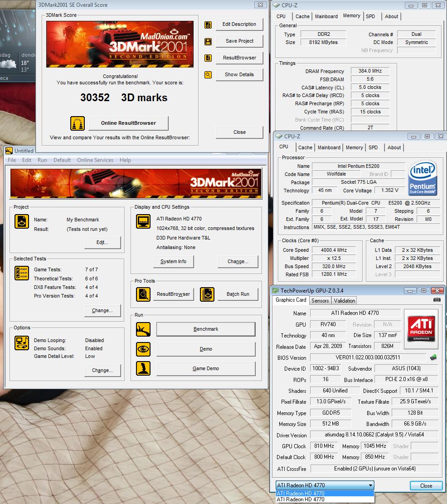Click the Project icon in 3DMark main window
Viewport: 447px width, 504px height.
tap(22, 221)
